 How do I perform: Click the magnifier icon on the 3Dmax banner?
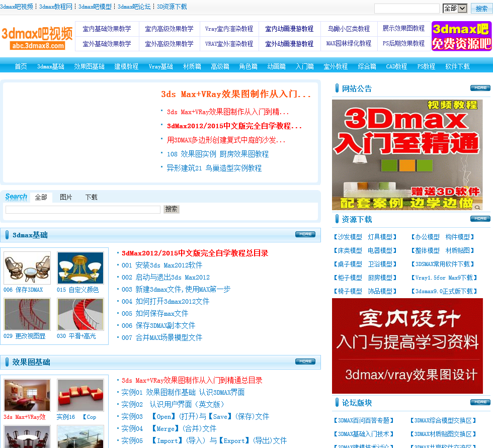477,207
